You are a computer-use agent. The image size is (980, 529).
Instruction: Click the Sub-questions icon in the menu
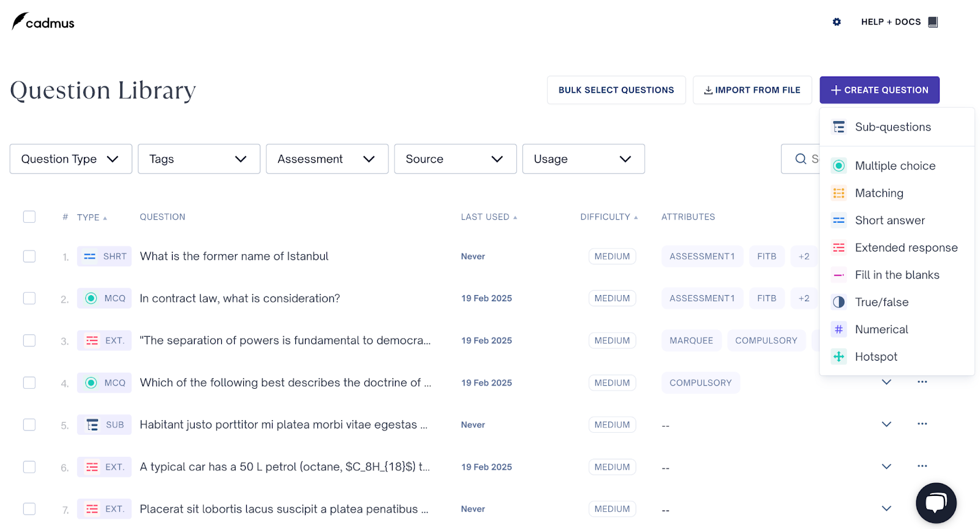coord(839,127)
